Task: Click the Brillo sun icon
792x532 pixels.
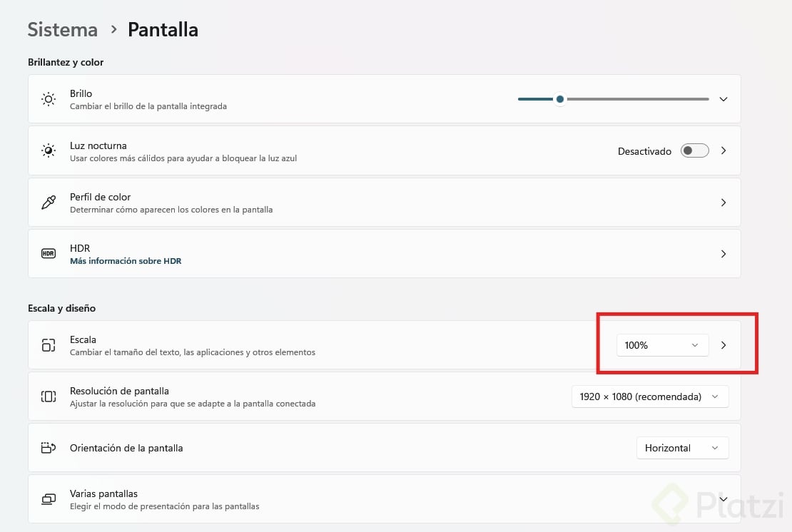Action: tap(49, 99)
